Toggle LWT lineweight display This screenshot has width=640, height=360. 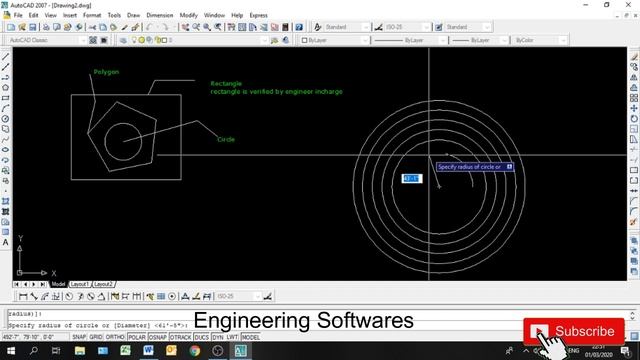coord(232,337)
